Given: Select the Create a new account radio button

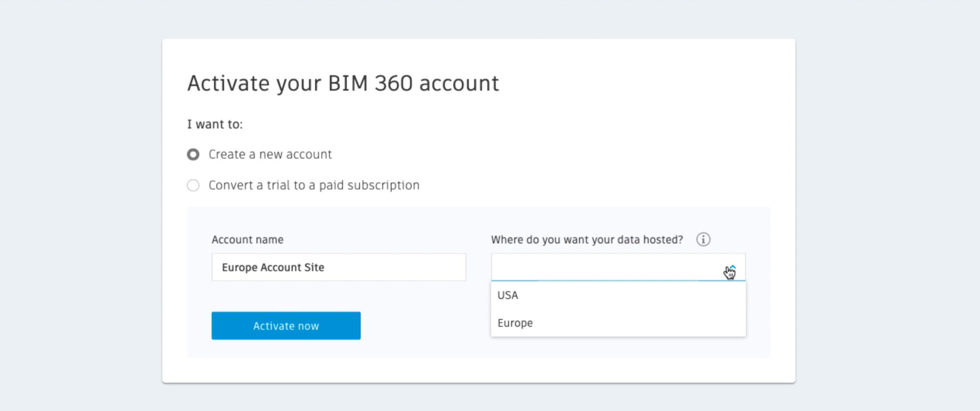Looking at the screenshot, I should pos(193,154).
